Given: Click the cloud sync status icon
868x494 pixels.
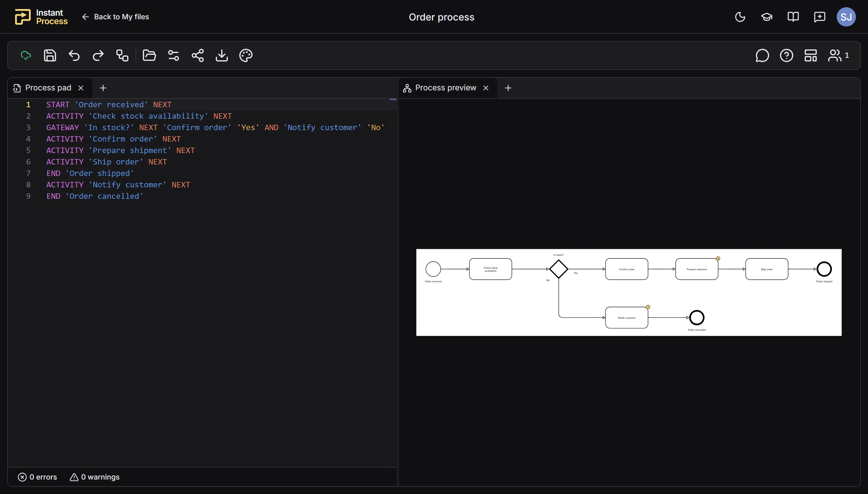Looking at the screenshot, I should click(26, 55).
